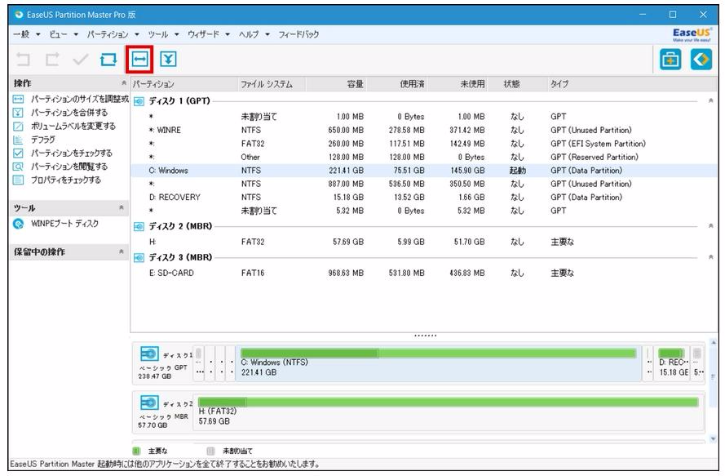Image resolution: width=725 pixels, height=476 pixels.
Task: Click the disk map scrollbar down arrow
Action: click(713, 439)
